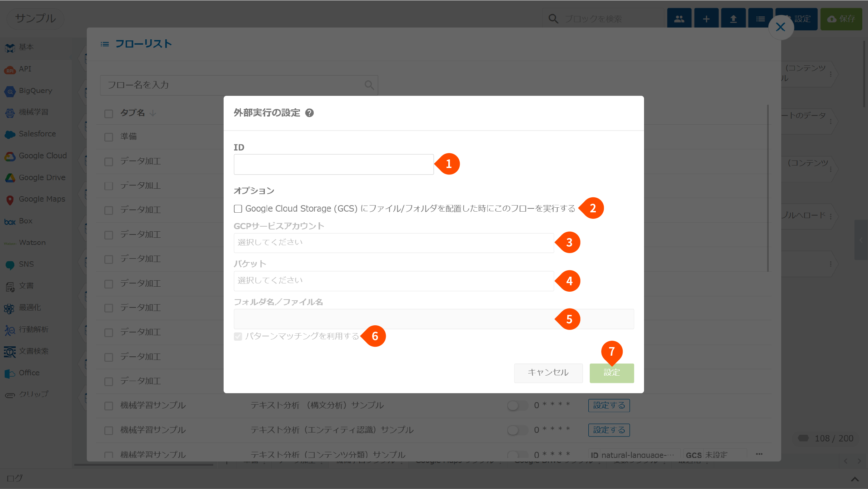Open the Google Maps block category

click(36, 199)
